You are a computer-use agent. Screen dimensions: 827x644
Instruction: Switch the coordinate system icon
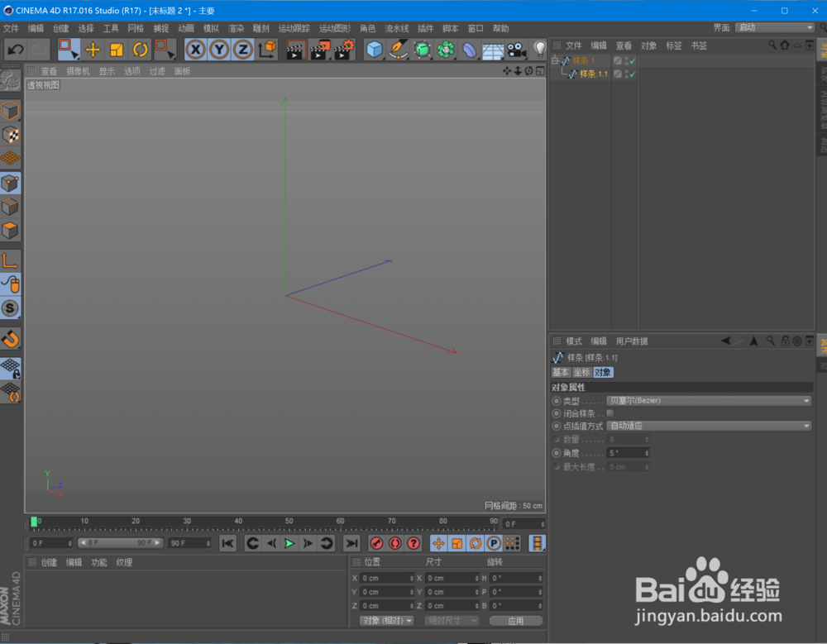267,50
